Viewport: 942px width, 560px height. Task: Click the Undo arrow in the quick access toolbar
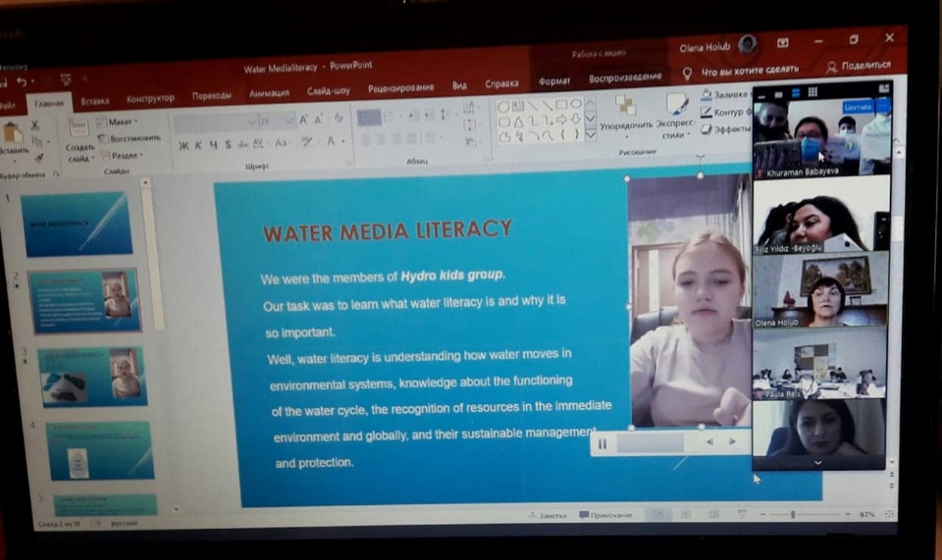tap(23, 81)
